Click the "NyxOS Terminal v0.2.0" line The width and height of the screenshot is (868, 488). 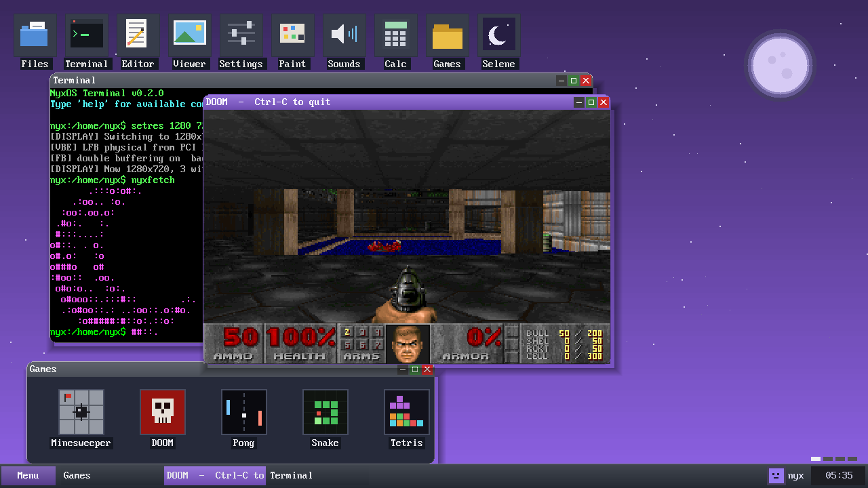click(107, 94)
